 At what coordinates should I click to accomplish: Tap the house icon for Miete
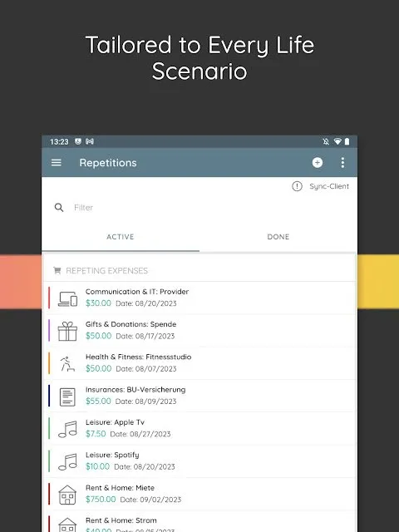(x=67, y=495)
